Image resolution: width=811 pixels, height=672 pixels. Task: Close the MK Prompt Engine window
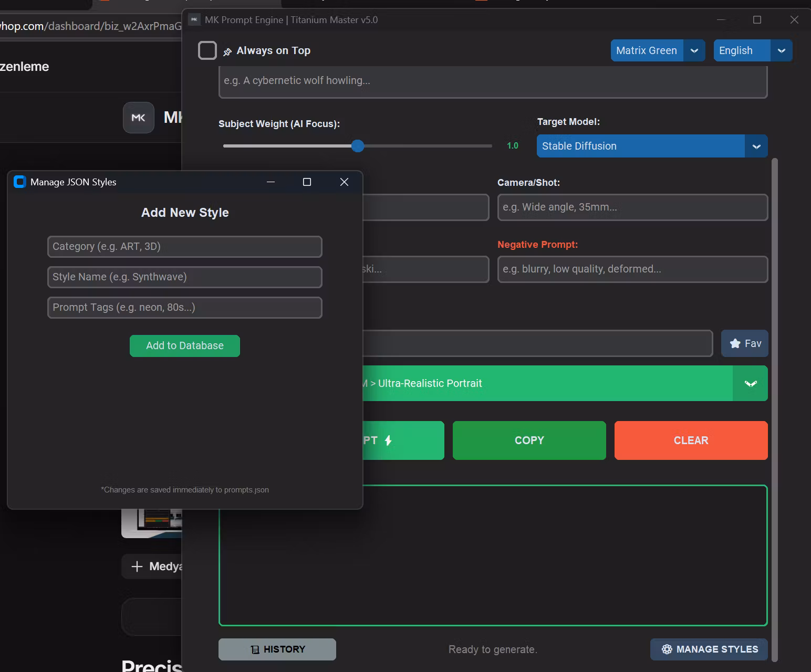(794, 19)
